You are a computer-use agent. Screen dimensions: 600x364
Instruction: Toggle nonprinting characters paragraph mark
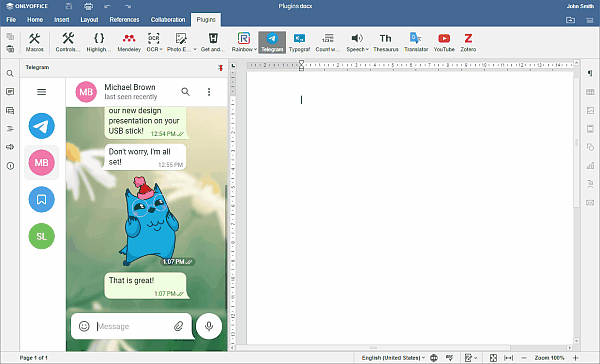(590, 73)
